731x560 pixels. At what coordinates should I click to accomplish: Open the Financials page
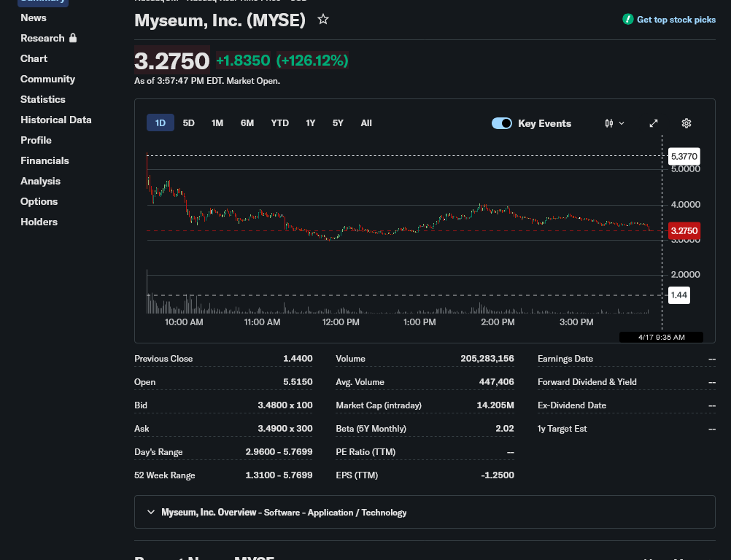(x=45, y=160)
